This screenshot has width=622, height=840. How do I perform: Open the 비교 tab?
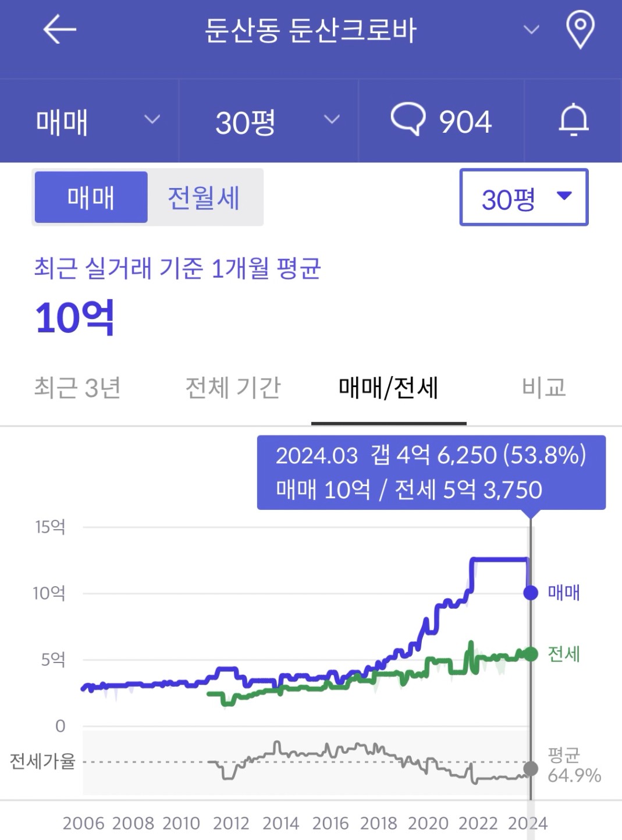click(x=544, y=388)
